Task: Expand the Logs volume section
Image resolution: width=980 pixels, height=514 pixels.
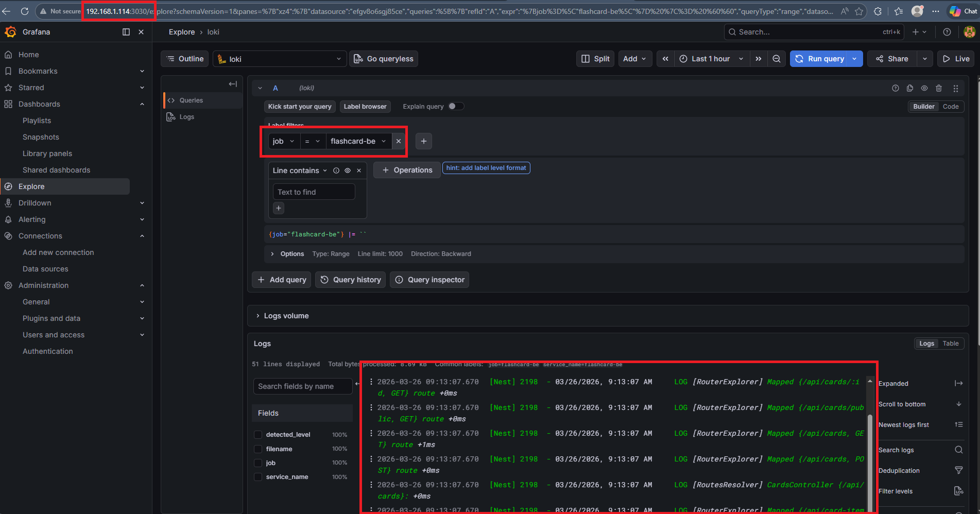Action: click(258, 316)
